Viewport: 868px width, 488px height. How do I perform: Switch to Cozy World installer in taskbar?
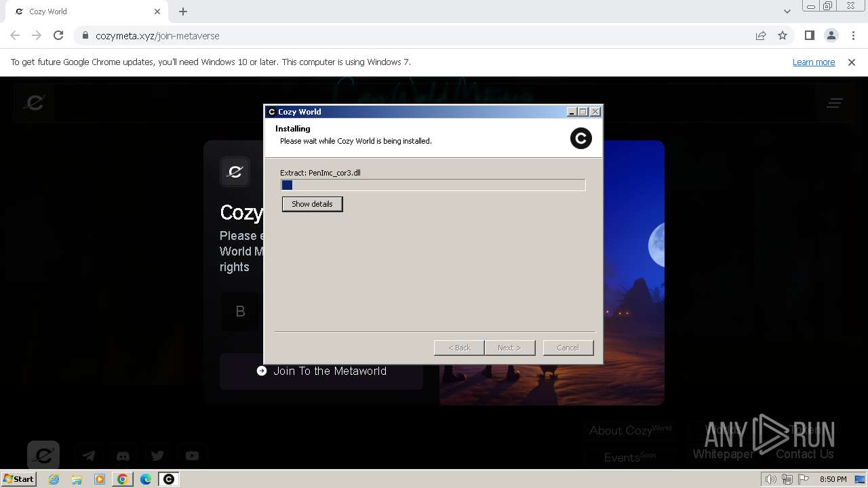[x=169, y=479]
